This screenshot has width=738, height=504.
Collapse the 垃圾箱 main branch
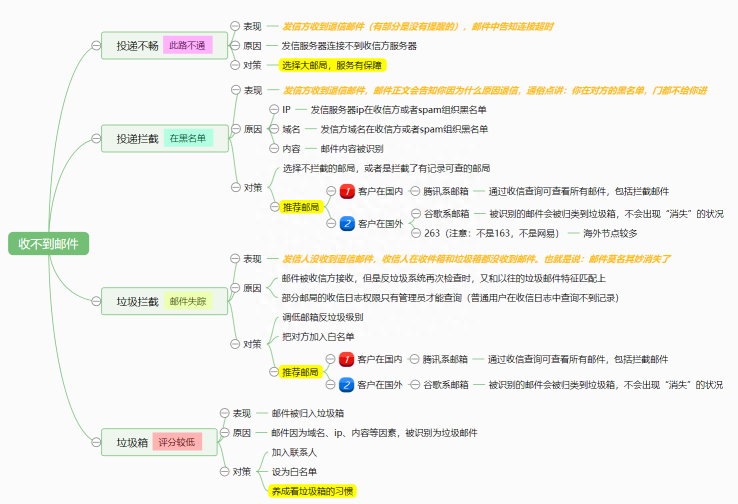pyautogui.click(x=96, y=442)
